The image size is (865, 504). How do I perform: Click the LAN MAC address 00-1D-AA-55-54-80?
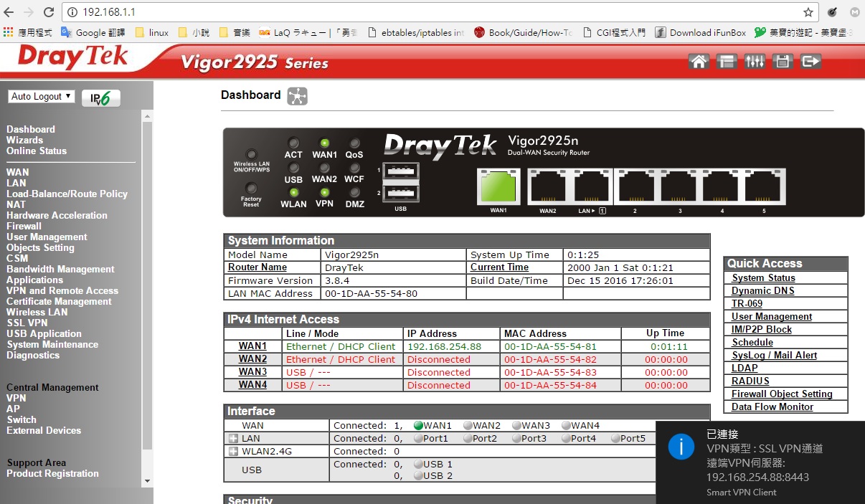tap(371, 293)
